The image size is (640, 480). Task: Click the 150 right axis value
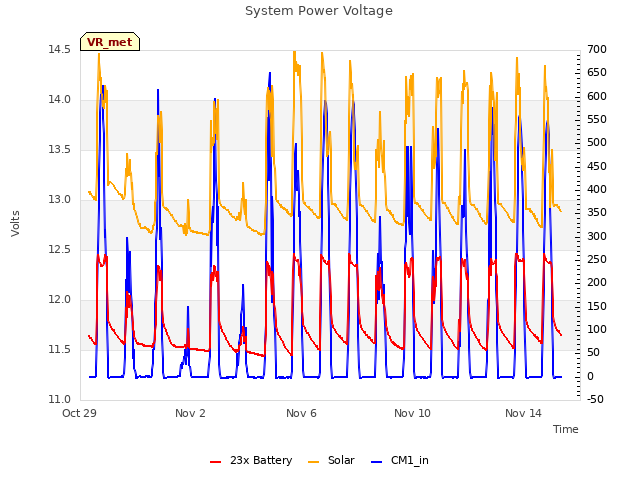point(597,306)
